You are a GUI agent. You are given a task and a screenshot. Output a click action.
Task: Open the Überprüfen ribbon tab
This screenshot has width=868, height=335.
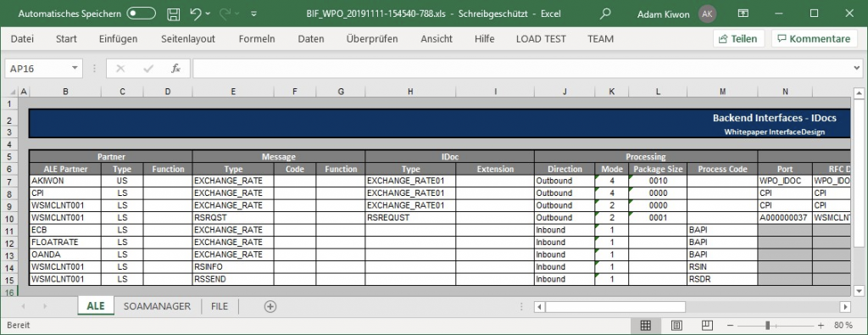coord(372,39)
